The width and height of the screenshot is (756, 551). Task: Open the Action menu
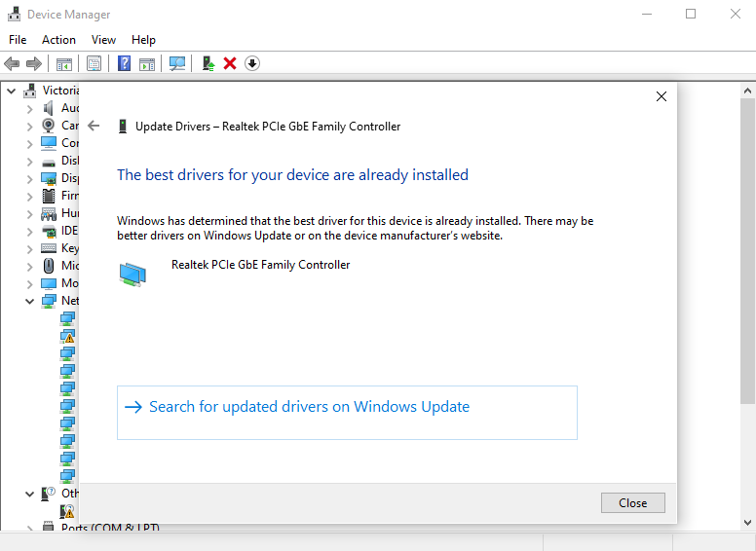(58, 40)
